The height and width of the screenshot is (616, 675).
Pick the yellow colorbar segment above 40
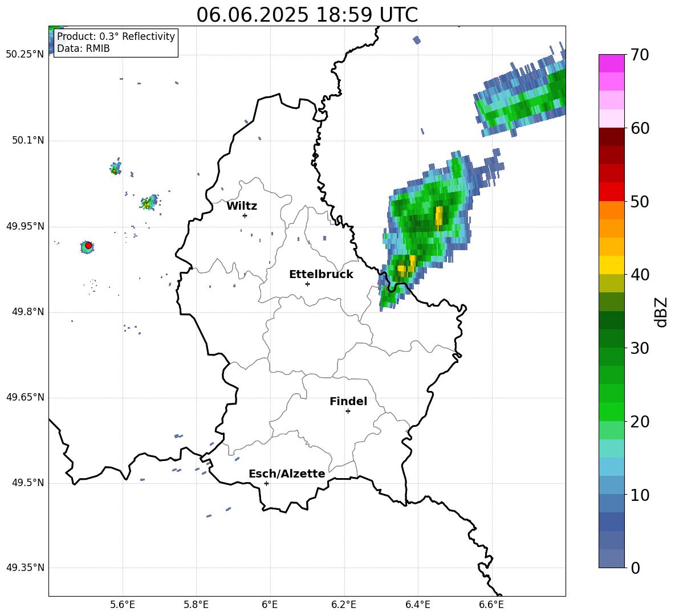pos(611,265)
